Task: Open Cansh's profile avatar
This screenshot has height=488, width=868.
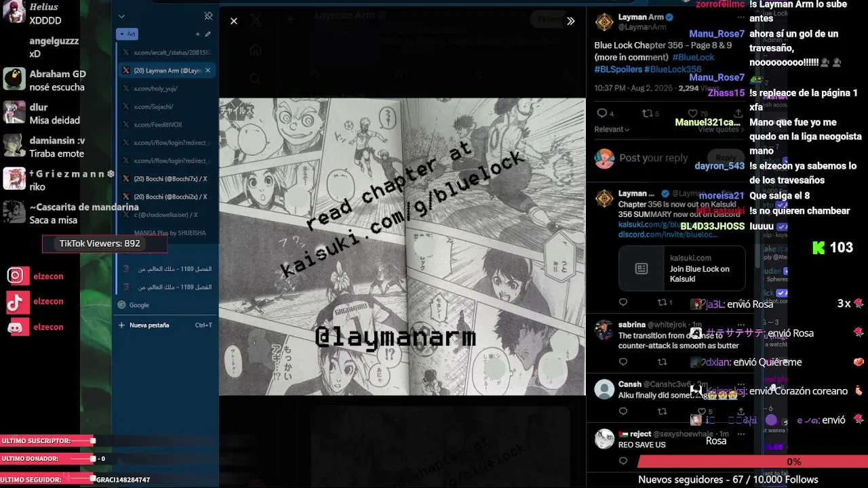Action: (x=604, y=389)
